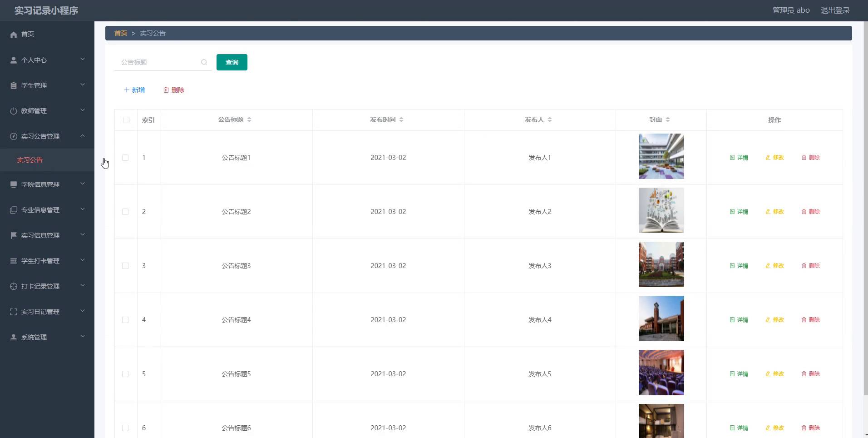Collapse the 实习公告管理 menu
The width and height of the screenshot is (868, 438).
point(82,136)
